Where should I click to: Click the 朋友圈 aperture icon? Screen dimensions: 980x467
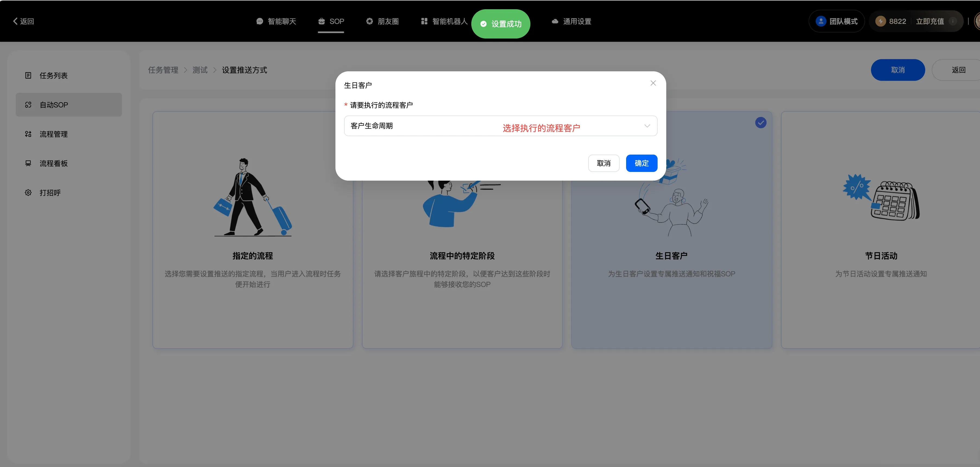click(369, 21)
